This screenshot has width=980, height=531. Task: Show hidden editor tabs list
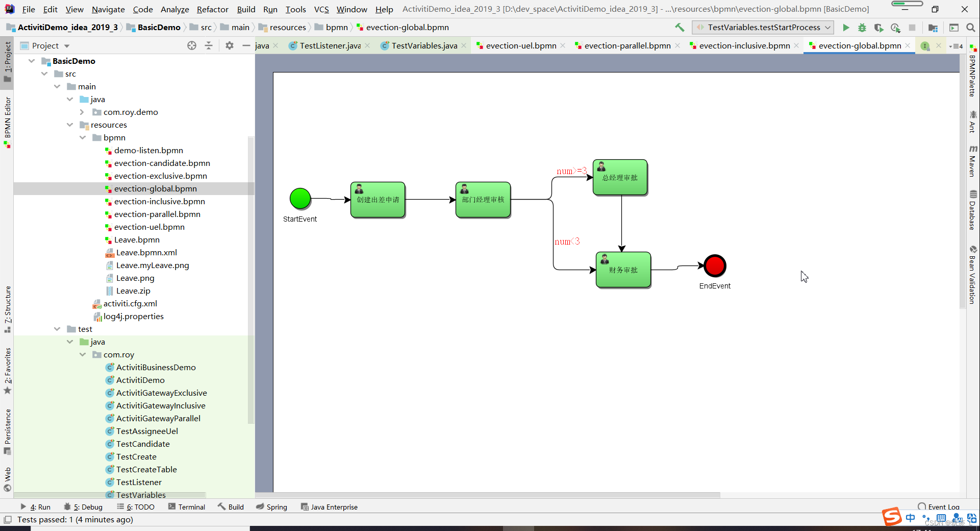[956, 46]
